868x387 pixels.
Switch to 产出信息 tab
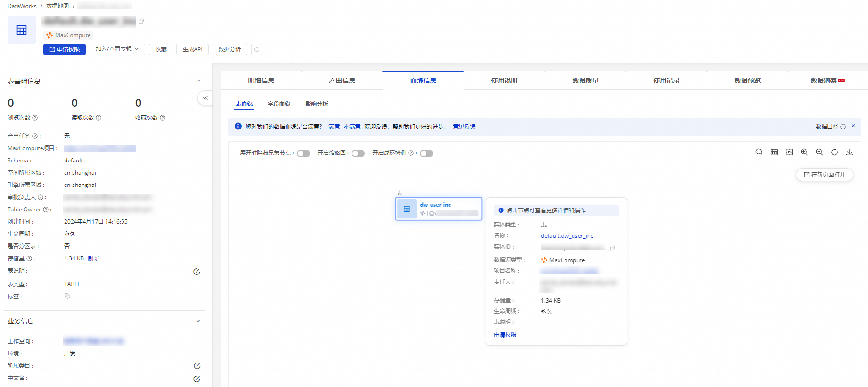tap(342, 81)
